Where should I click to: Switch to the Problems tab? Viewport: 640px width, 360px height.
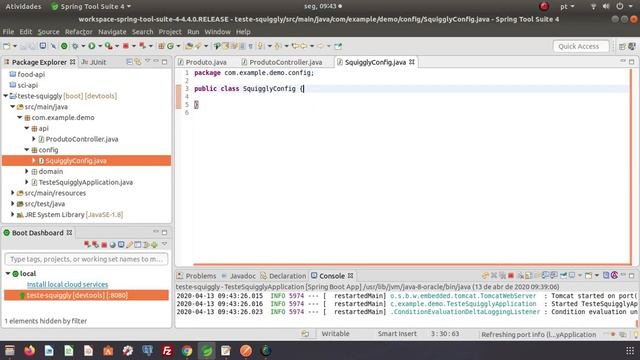click(x=197, y=276)
